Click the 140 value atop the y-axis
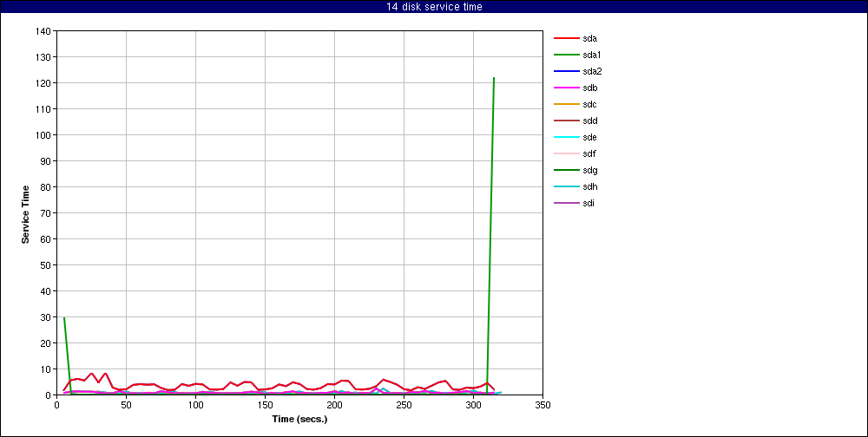The width and height of the screenshot is (868, 437). pyautogui.click(x=43, y=31)
